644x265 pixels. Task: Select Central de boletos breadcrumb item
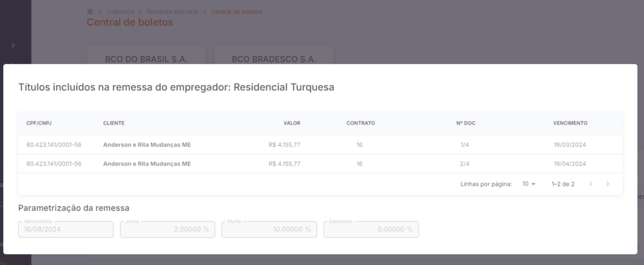pyautogui.click(x=236, y=11)
